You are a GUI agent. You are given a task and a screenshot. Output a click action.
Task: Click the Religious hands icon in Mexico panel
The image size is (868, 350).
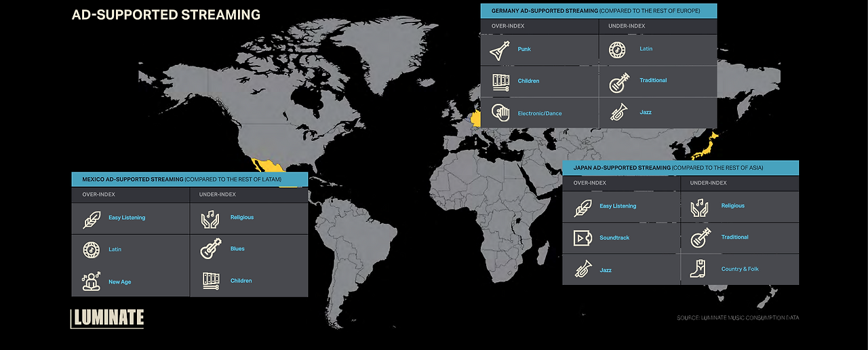[210, 218]
